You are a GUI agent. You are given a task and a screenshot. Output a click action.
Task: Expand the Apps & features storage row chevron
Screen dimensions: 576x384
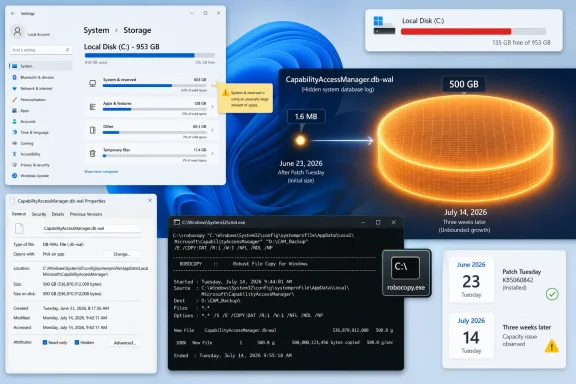(x=212, y=107)
